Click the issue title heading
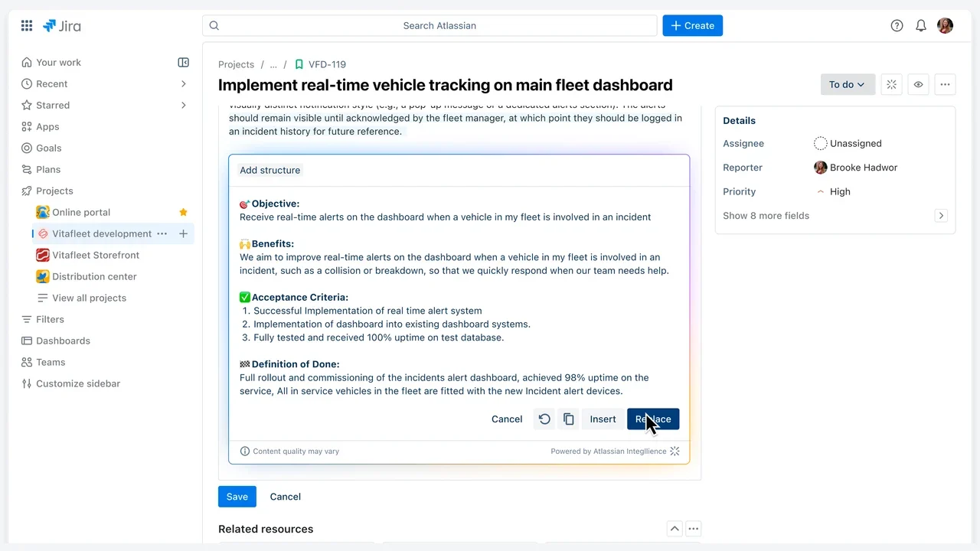 [446, 85]
